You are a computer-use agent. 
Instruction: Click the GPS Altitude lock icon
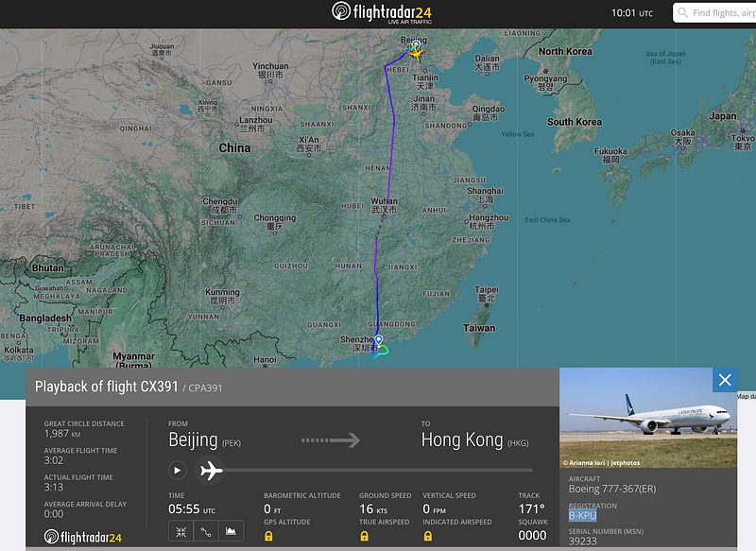coord(268,536)
